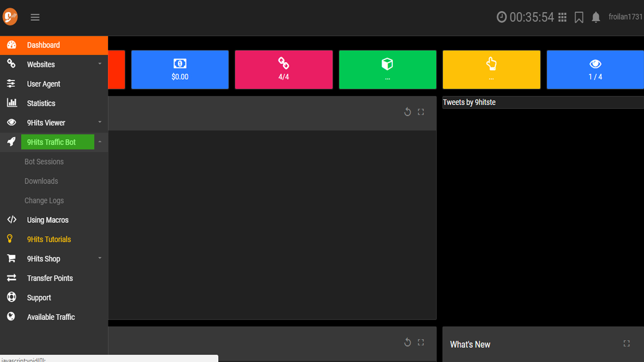This screenshot has width=644, height=362.
Task: Click the What's New panel heading
Action: tap(470, 345)
